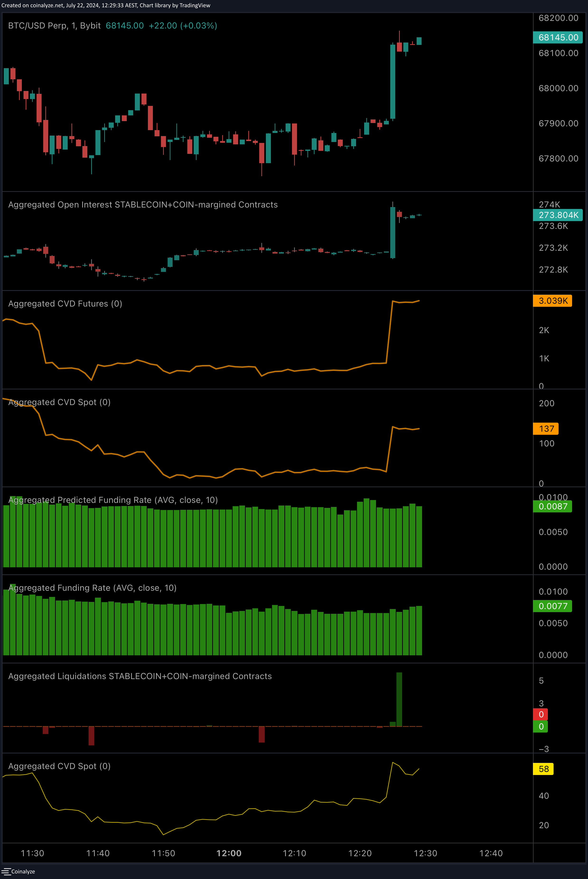Image resolution: width=588 pixels, height=879 pixels.
Task: Click Aggregated Open Interest indicator title
Action: (143, 204)
